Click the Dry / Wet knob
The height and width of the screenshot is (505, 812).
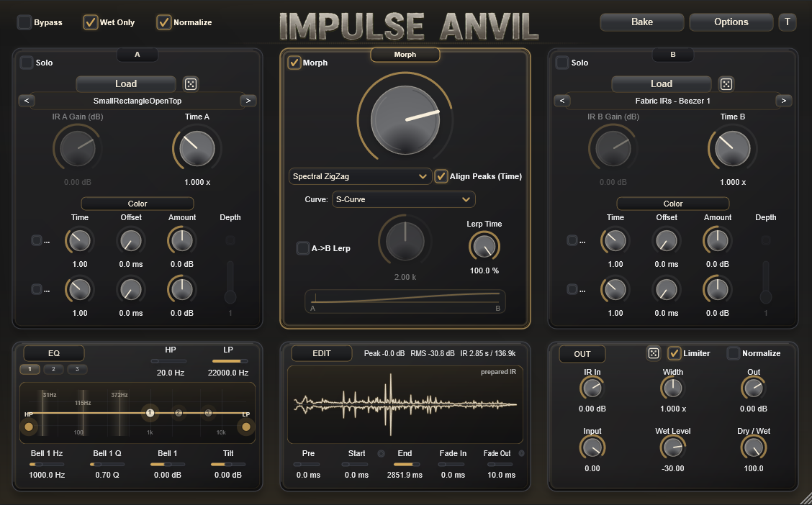[x=754, y=447]
